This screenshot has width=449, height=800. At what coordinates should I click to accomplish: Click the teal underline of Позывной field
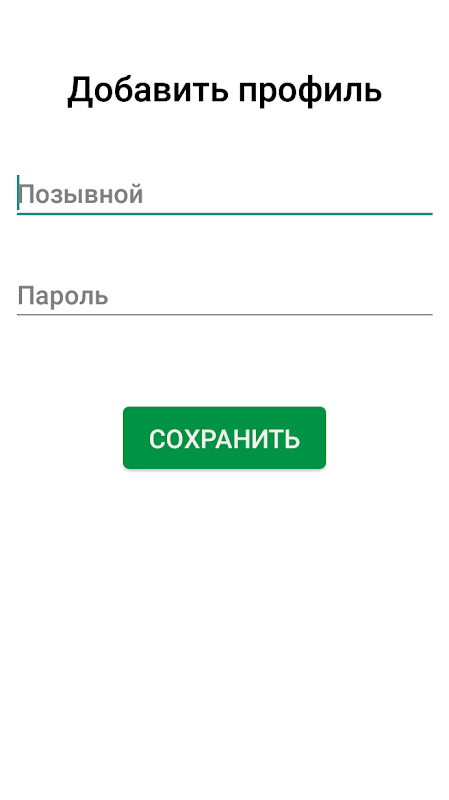(x=224, y=214)
